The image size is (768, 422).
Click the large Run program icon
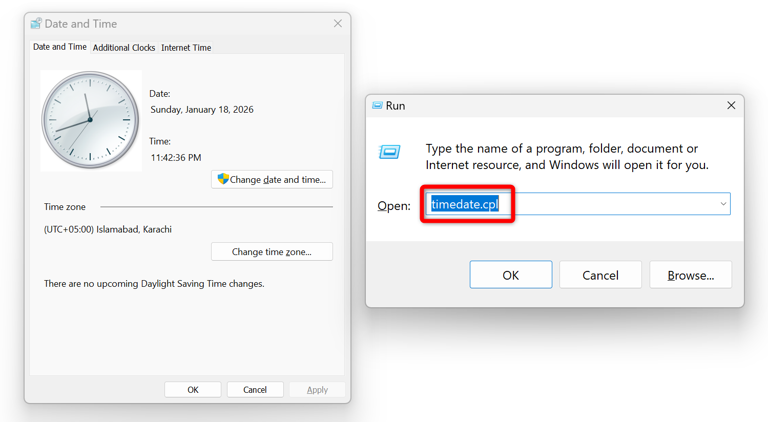[390, 152]
